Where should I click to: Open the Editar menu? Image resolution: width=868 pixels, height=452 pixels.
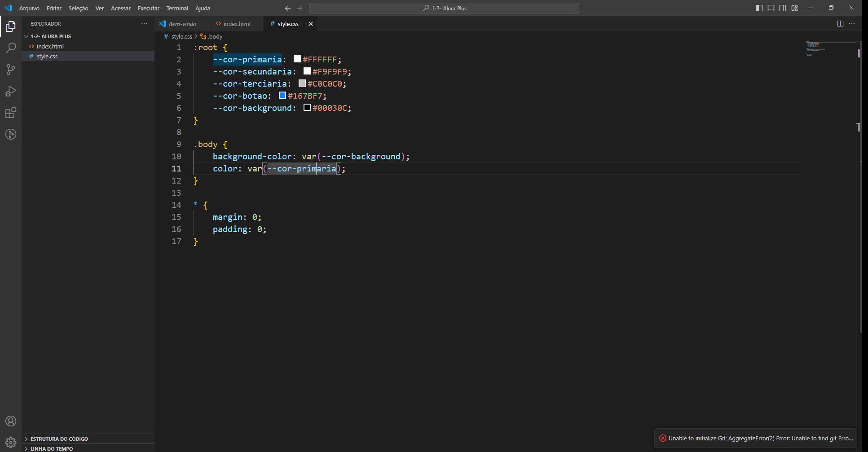[x=54, y=8]
